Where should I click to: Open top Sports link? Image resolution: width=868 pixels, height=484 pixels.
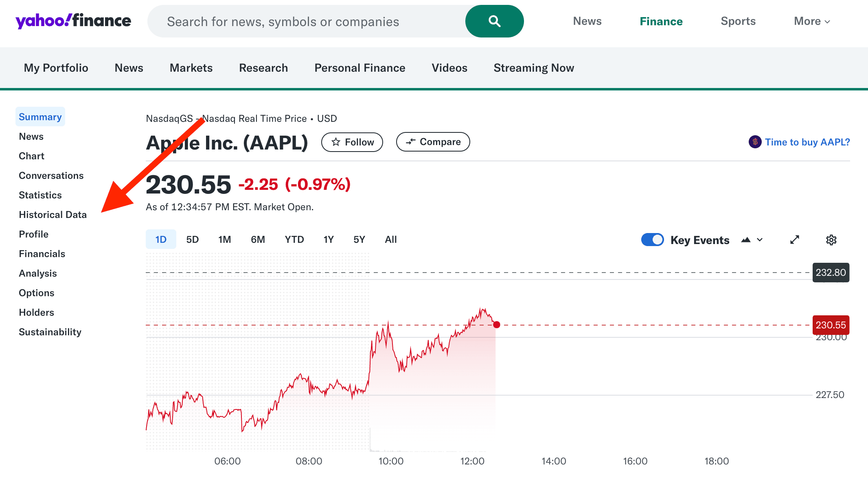coord(738,21)
